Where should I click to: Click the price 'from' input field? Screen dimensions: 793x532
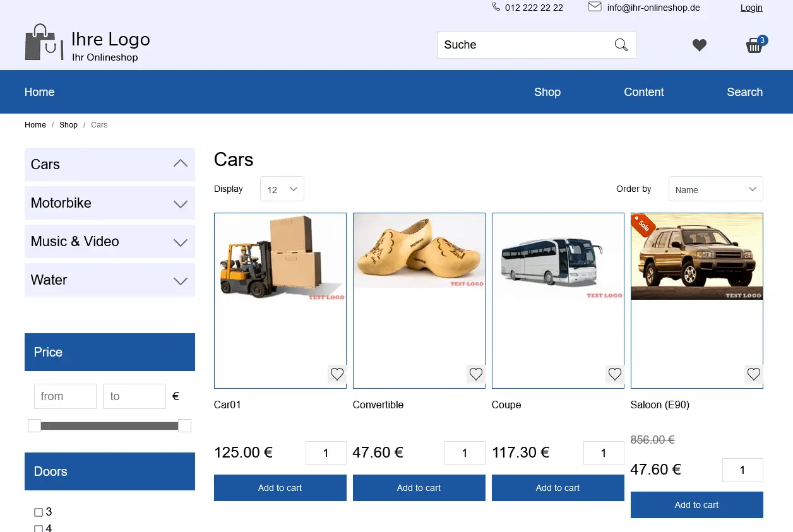click(x=65, y=396)
